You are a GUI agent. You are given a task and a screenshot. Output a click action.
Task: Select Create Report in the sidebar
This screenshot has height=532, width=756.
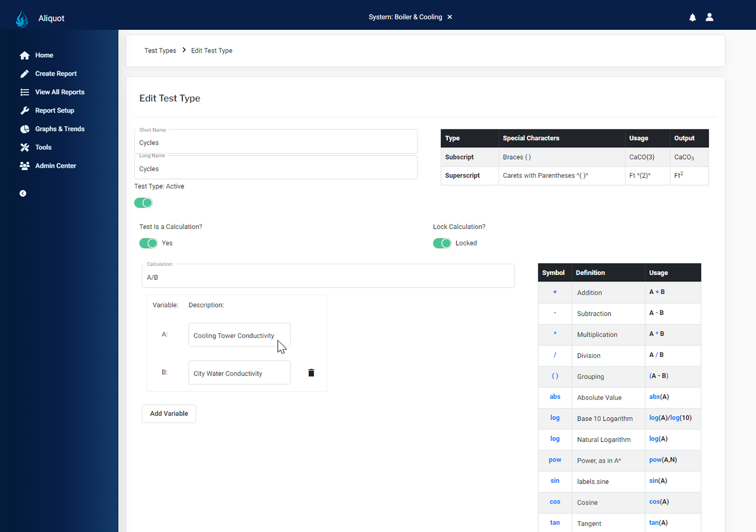pyautogui.click(x=56, y=73)
